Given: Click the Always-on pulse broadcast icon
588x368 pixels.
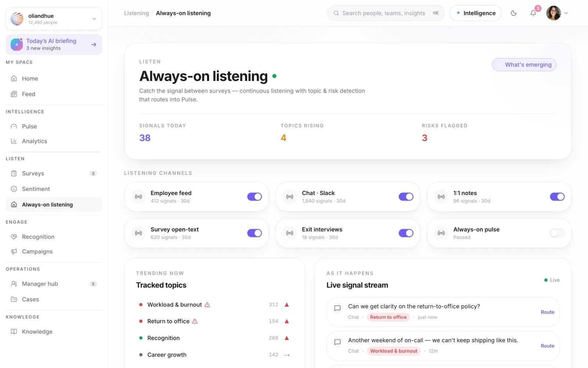Looking at the screenshot, I should point(441,233).
